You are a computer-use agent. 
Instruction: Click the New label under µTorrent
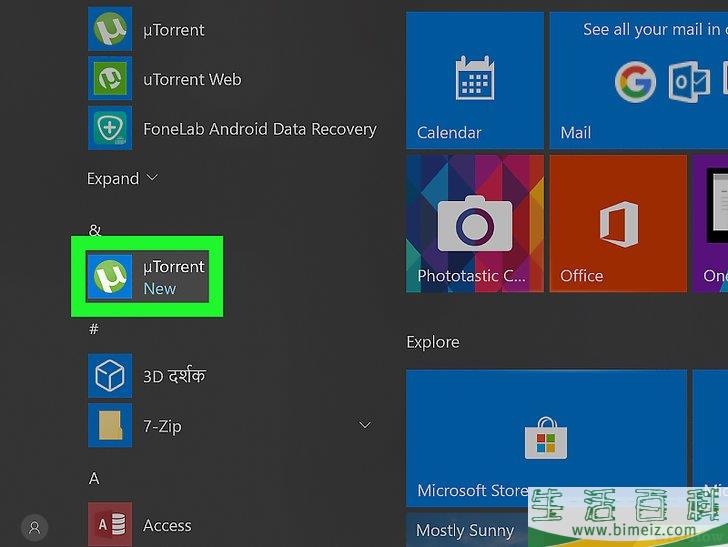160,289
